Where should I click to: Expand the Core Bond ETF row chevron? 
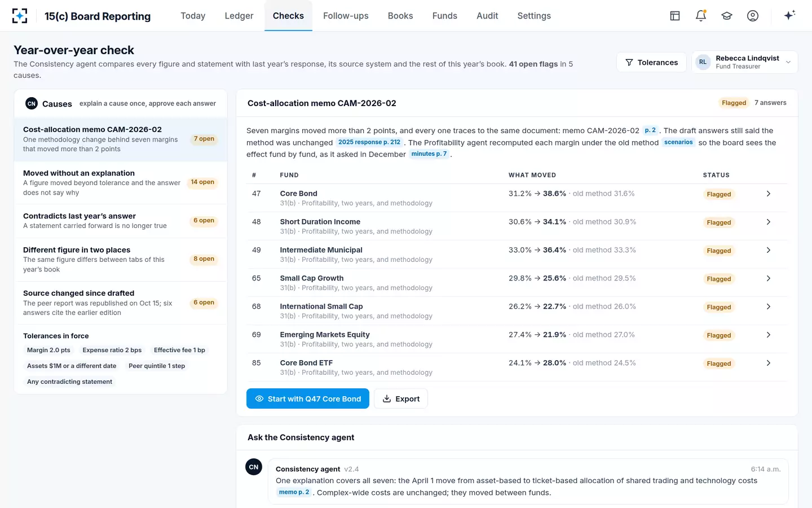point(768,363)
